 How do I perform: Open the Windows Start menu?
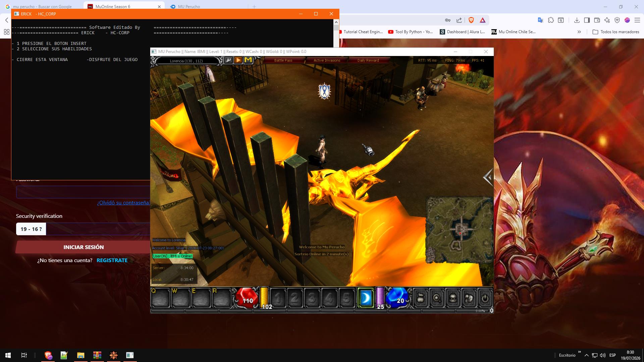tap(8, 355)
